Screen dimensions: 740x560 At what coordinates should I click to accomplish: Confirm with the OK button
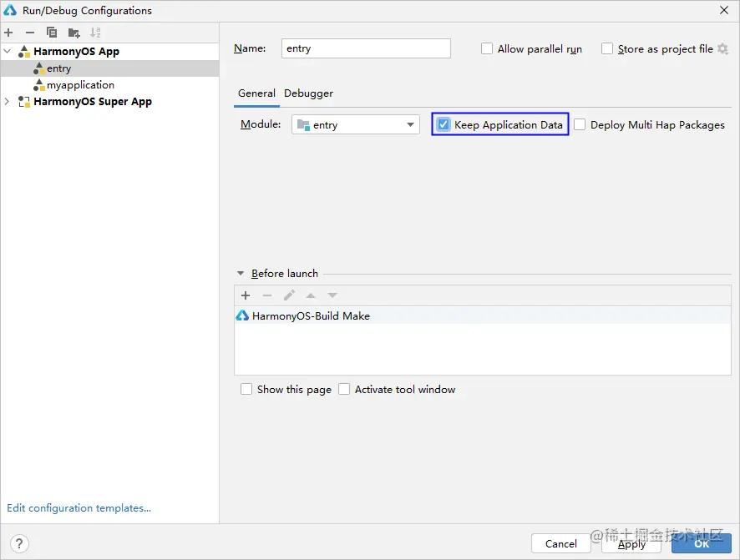(702, 543)
